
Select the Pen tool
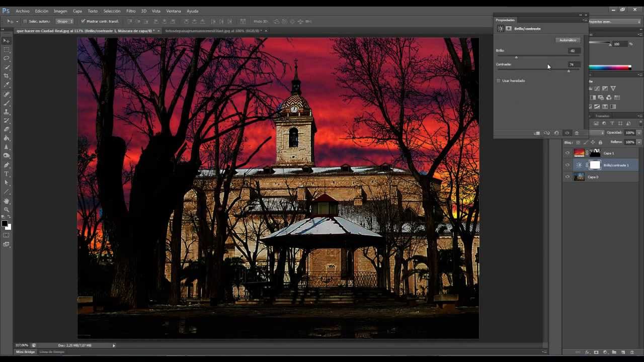coord(7,165)
